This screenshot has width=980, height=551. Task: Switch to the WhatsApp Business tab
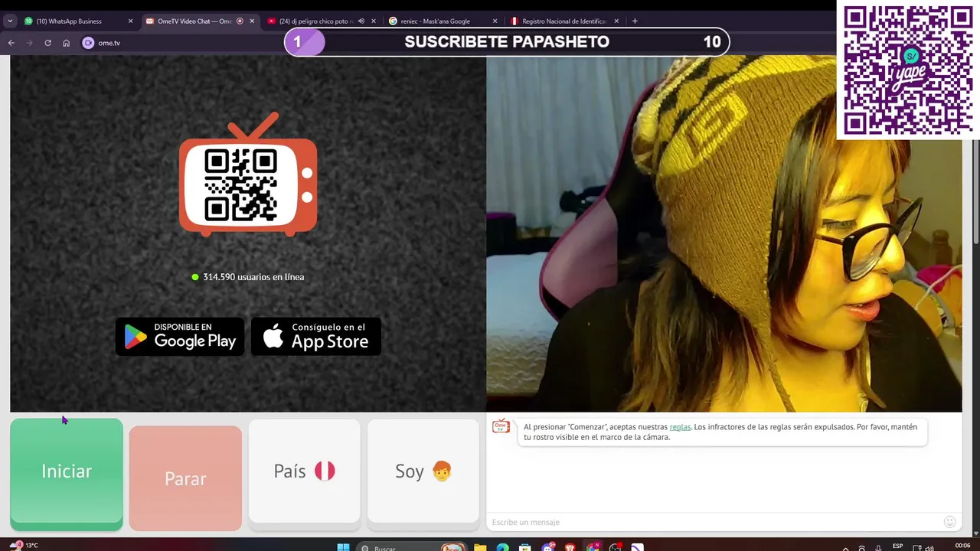[77, 21]
